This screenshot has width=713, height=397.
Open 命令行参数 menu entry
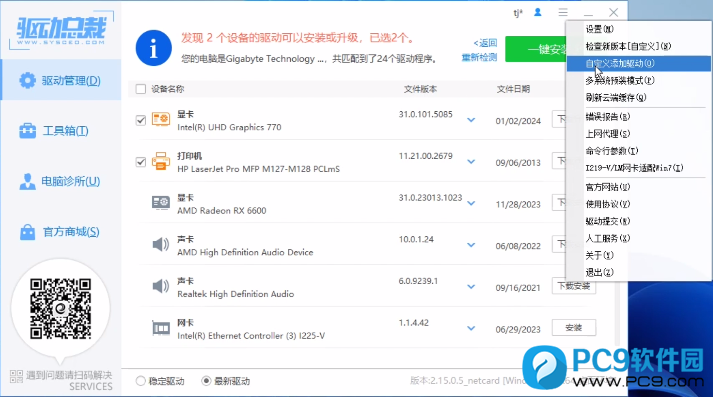pos(638,151)
